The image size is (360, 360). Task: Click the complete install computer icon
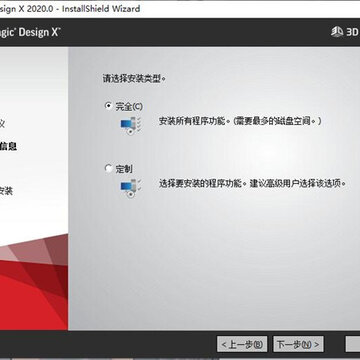[131, 126]
